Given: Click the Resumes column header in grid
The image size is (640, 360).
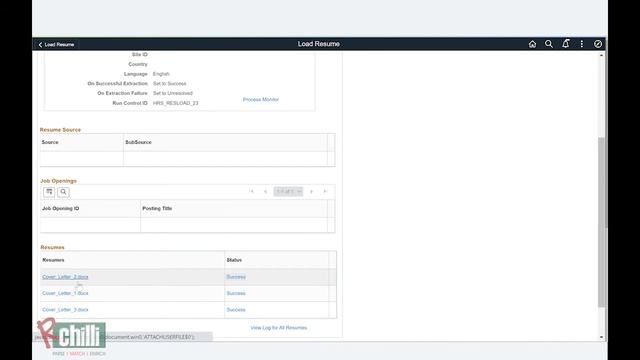Looking at the screenshot, I should click(x=53, y=260).
